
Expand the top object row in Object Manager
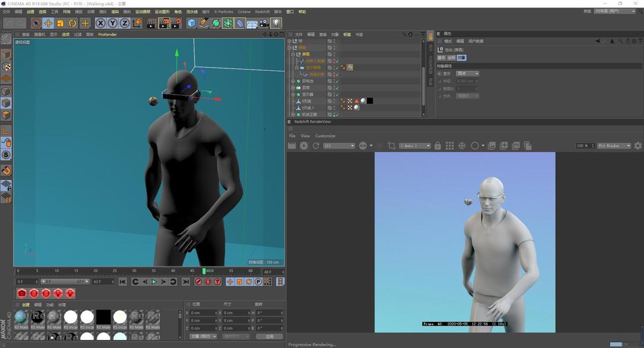click(290, 41)
